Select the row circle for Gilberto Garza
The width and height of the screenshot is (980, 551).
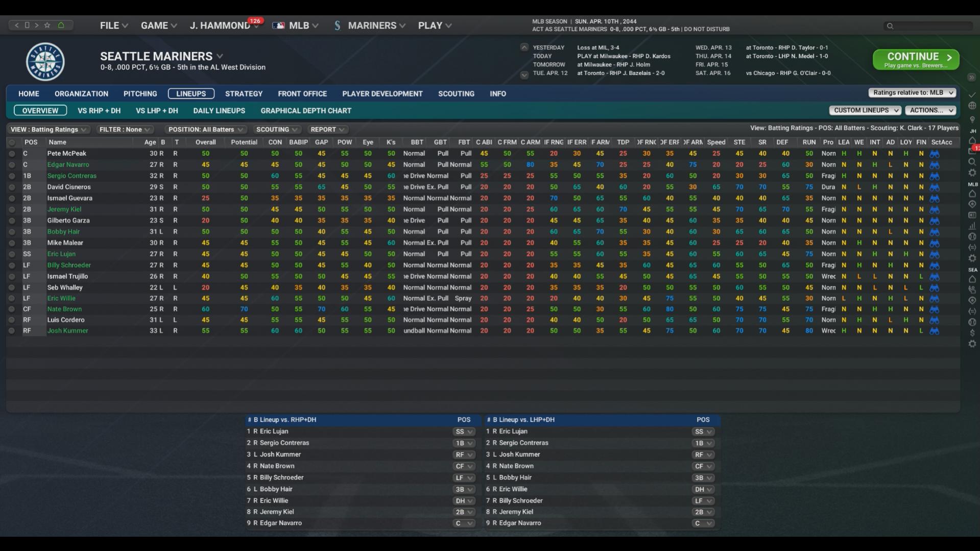(x=12, y=221)
